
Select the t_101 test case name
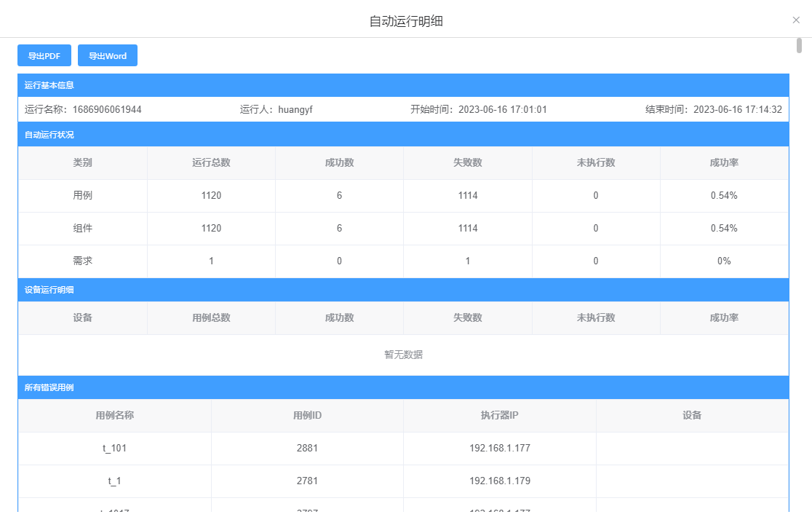tap(115, 449)
